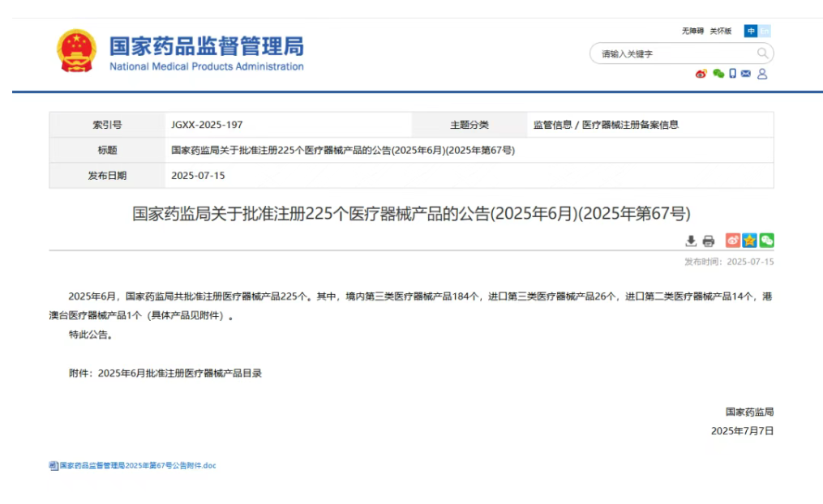Download the article using the download icon
Image resolution: width=823 pixels, height=504 pixels.
[691, 241]
